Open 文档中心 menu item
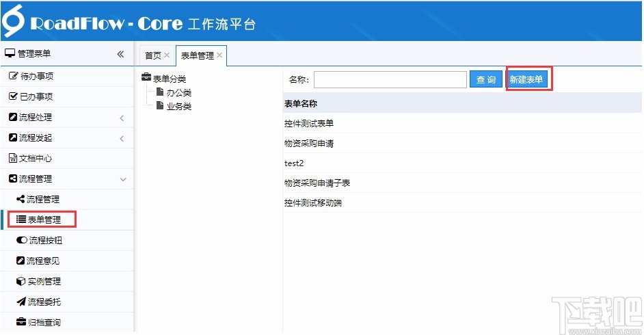Viewport: 644px width, 335px height. point(67,158)
